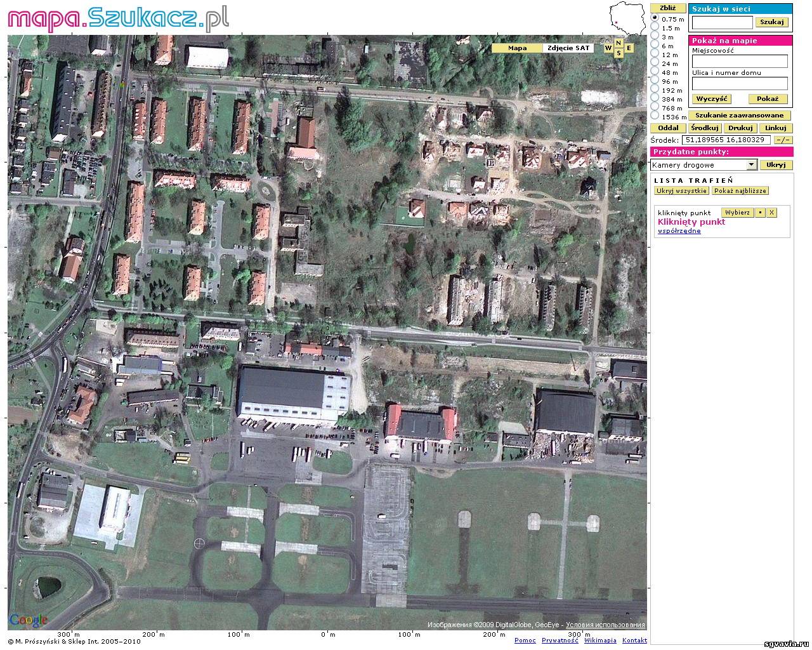Screen dimensions: 812x650
Task: Pan map west with W button
Action: pyautogui.click(x=608, y=48)
